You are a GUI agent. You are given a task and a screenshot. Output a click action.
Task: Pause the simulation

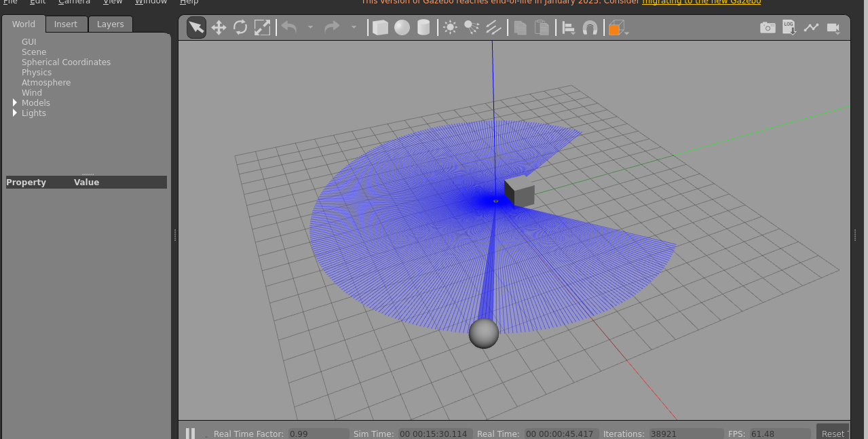point(191,434)
